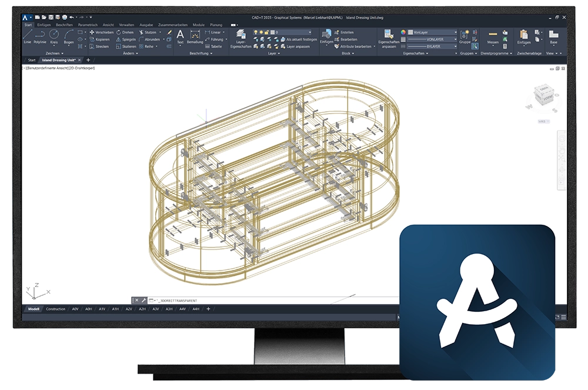Click Eigenschaften anpassen icon

[388, 38]
